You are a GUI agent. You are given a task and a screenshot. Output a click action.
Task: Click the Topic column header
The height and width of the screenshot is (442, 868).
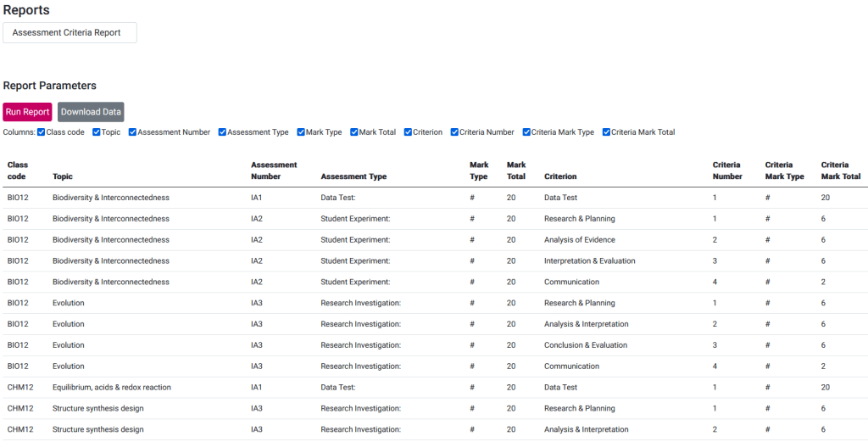pyautogui.click(x=63, y=176)
